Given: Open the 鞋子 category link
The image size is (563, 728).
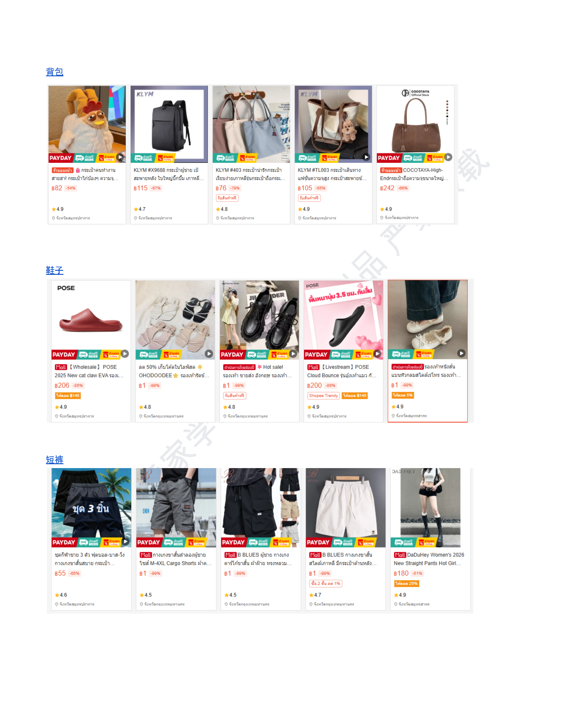Looking at the screenshot, I should 55,270.
